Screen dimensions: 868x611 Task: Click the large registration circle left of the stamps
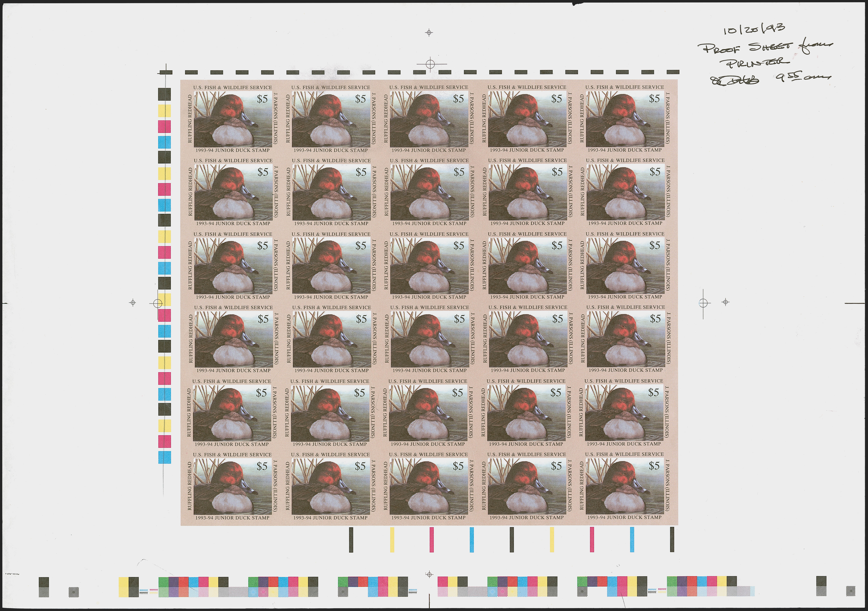158,303
